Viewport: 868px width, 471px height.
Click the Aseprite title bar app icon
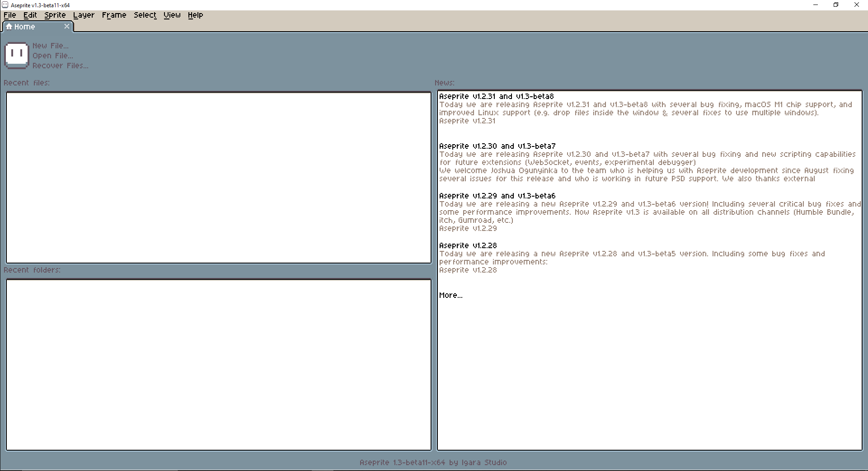5,5
